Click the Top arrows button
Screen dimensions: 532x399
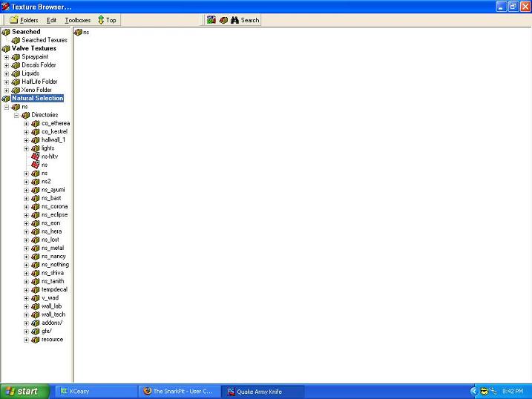[x=107, y=20]
